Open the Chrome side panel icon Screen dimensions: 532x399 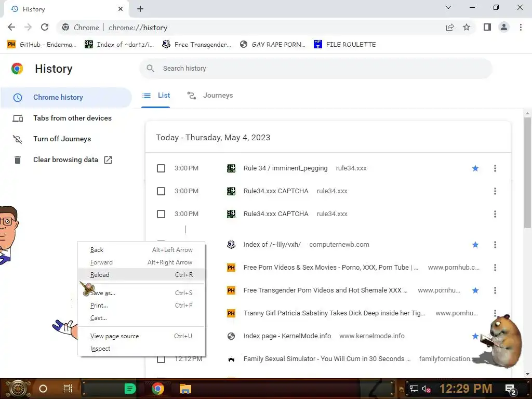[x=487, y=27]
